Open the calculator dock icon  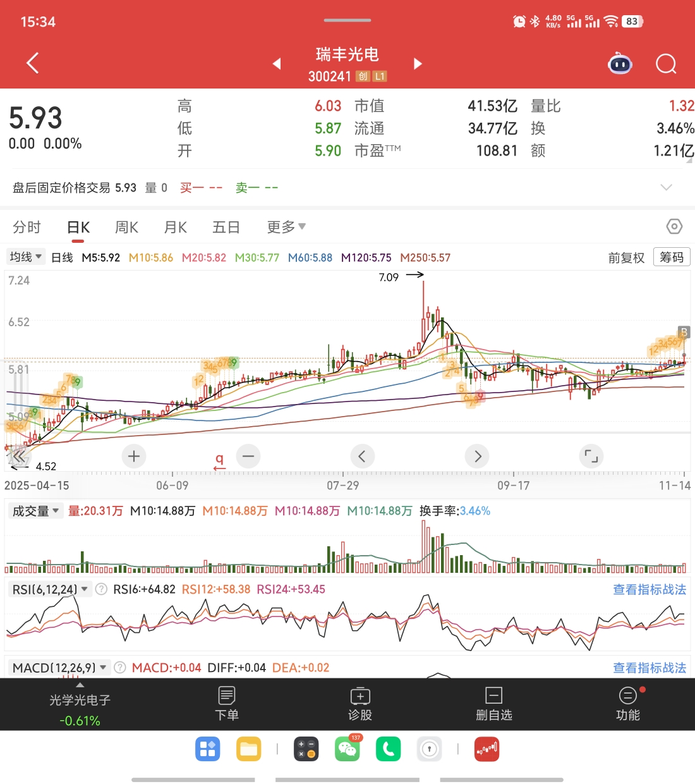[x=306, y=749]
